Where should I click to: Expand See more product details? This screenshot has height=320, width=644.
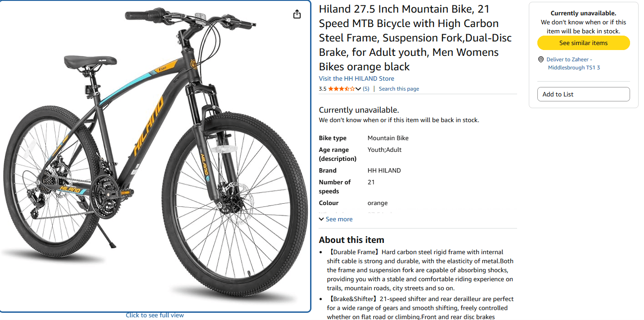tap(336, 219)
